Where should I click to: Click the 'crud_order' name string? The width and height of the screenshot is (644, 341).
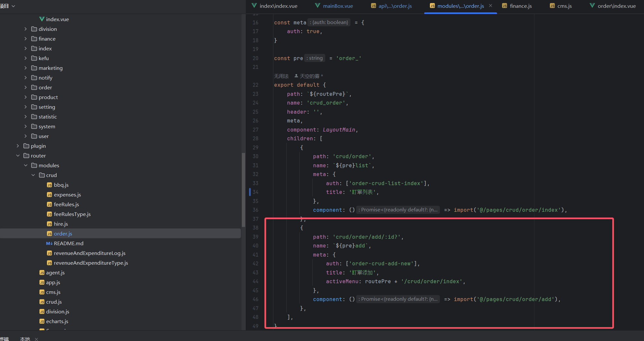click(326, 103)
